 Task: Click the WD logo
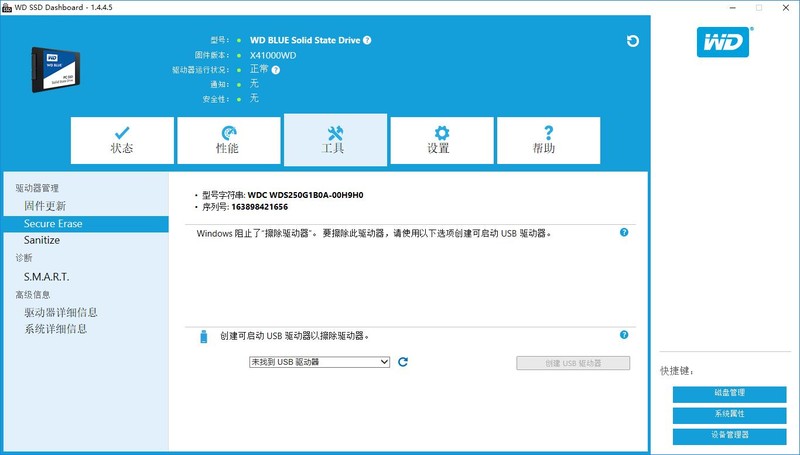point(723,42)
